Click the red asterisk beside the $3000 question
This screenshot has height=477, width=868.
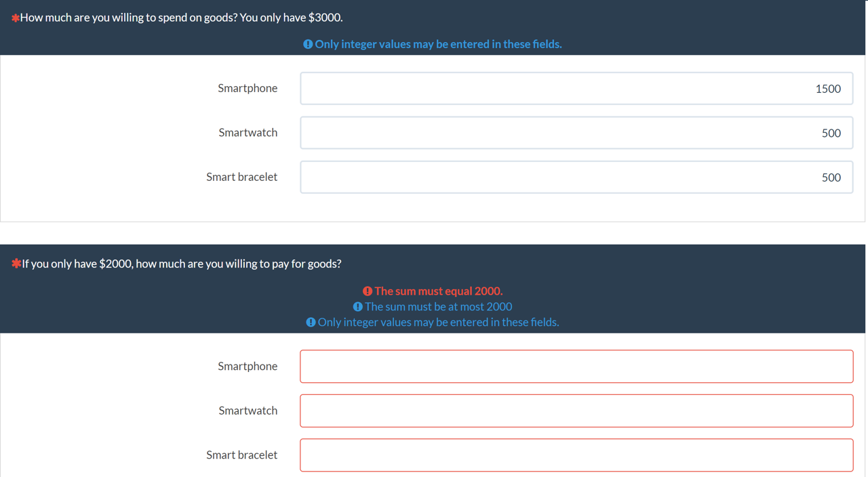click(15, 18)
